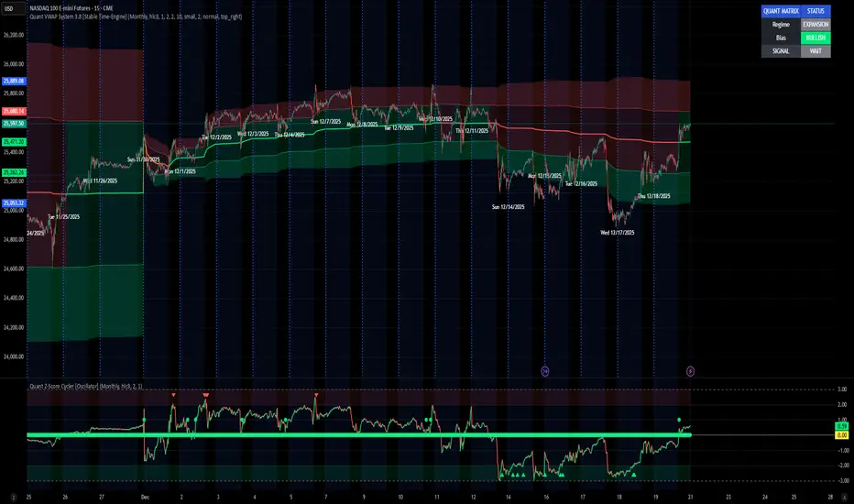Click the 26,200.00 price axis tick
854x504 pixels.
(14, 35)
